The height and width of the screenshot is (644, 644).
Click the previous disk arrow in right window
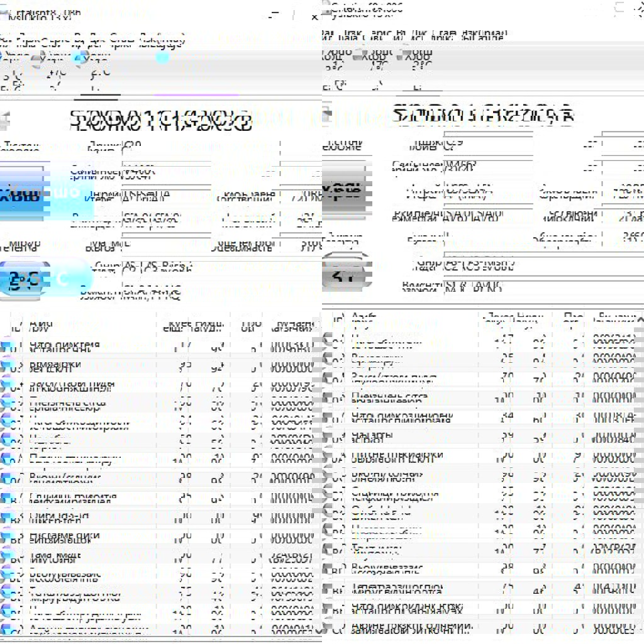326,115
